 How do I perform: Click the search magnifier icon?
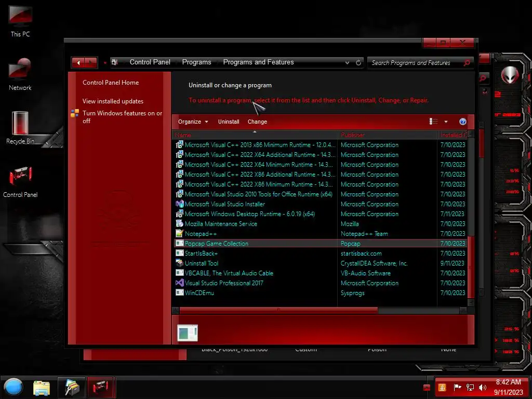467,62
